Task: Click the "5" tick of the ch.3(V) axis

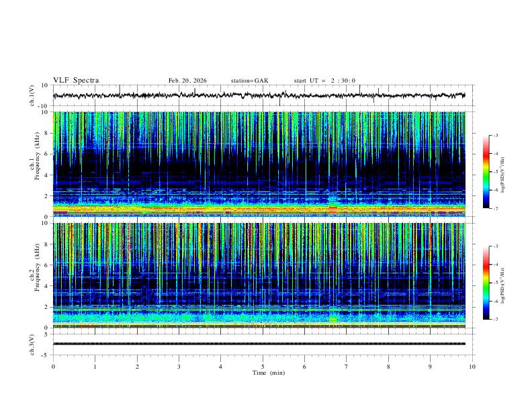Action: [x=47, y=334]
